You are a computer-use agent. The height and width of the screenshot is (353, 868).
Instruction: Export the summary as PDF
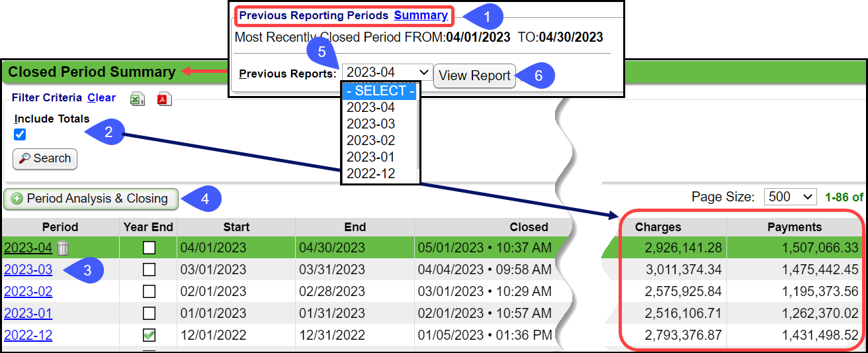click(x=164, y=99)
